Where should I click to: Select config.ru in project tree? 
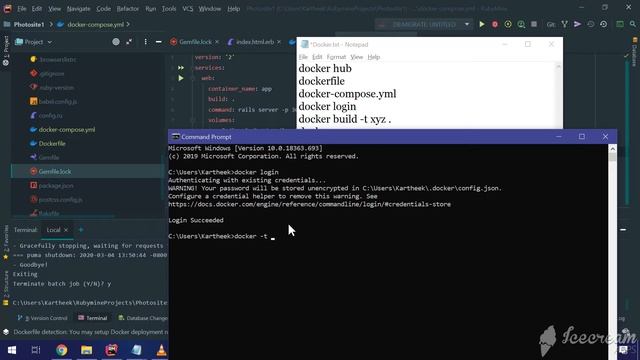click(x=50, y=116)
